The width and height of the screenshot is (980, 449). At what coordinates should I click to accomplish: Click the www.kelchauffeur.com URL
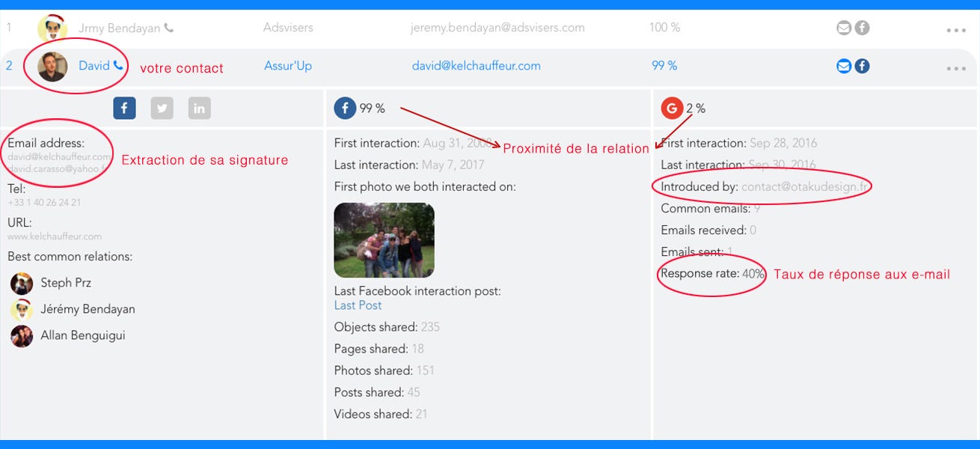[55, 236]
